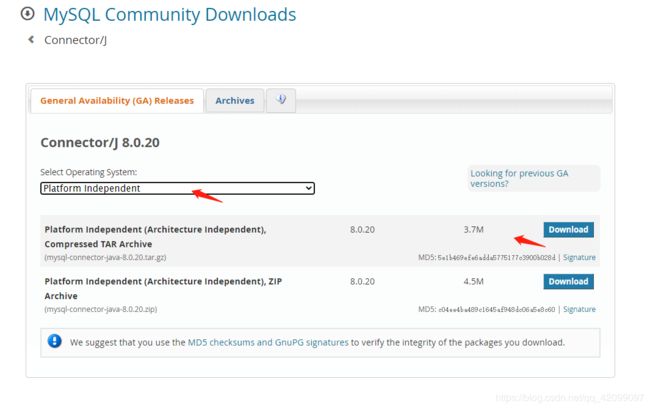Click the MD5 hash of zip file
Screen dimensions: 650x409
pyautogui.click(x=497, y=309)
